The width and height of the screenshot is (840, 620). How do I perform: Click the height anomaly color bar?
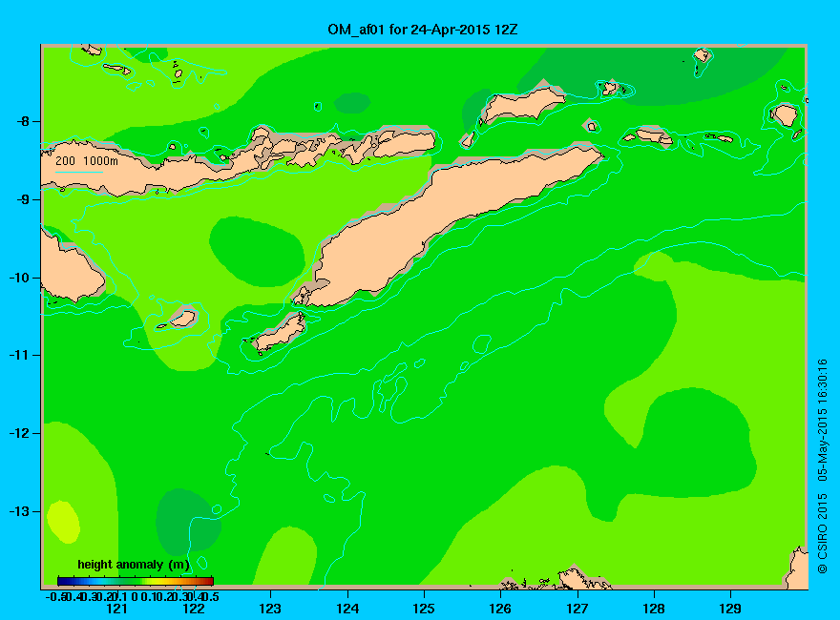click(x=136, y=581)
